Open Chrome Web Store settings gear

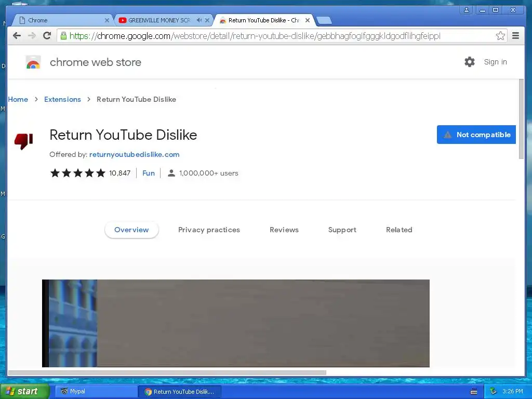click(x=470, y=62)
